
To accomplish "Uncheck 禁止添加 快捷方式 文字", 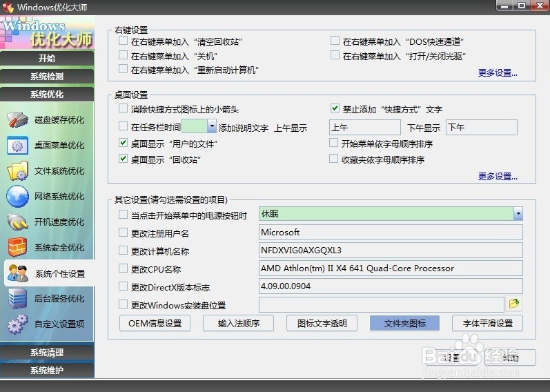I will (335, 108).
